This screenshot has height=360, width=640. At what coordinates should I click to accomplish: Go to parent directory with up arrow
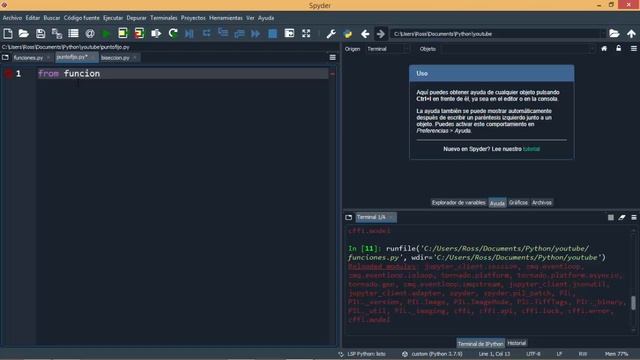point(631,33)
